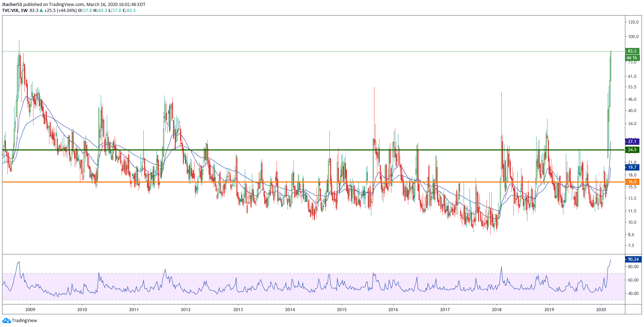The width and height of the screenshot is (644, 327).
Task: Click the 4d 1h countdown label
Action: point(632,58)
